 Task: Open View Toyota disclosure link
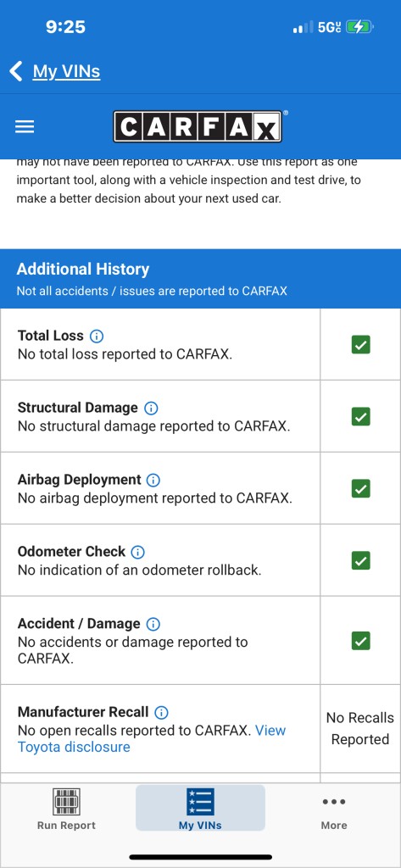[x=152, y=738]
